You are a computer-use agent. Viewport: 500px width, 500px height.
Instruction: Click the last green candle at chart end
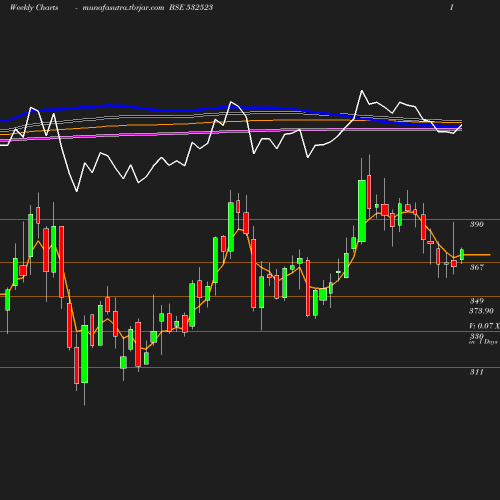click(462, 255)
